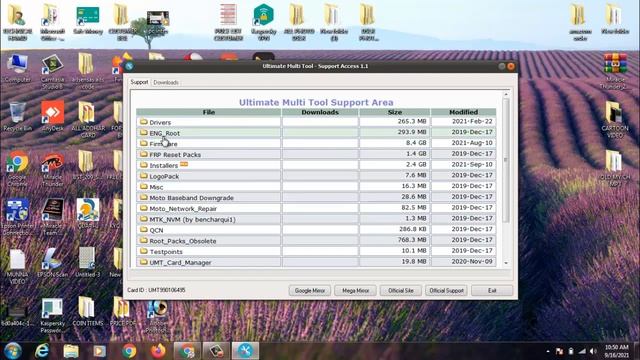This screenshot has width=640, height=360.
Task: Click the 265.3 MB size cell
Action: (x=395, y=121)
